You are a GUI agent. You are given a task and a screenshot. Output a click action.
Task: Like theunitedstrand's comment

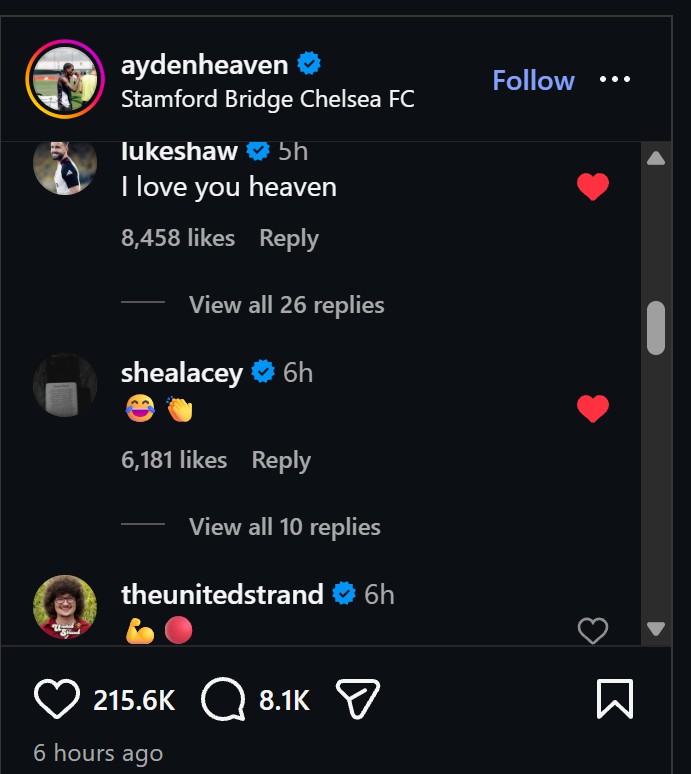593,630
